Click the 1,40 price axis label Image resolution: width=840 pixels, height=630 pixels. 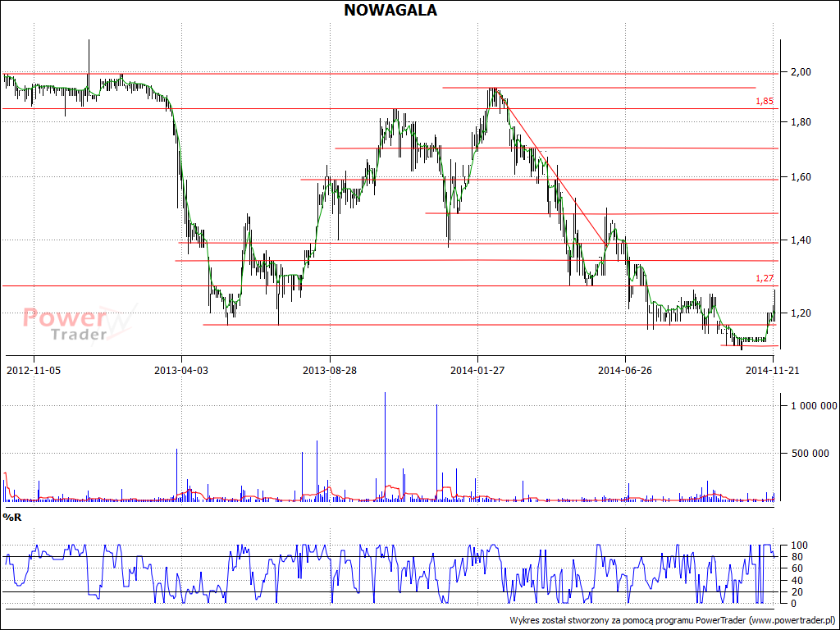point(801,240)
